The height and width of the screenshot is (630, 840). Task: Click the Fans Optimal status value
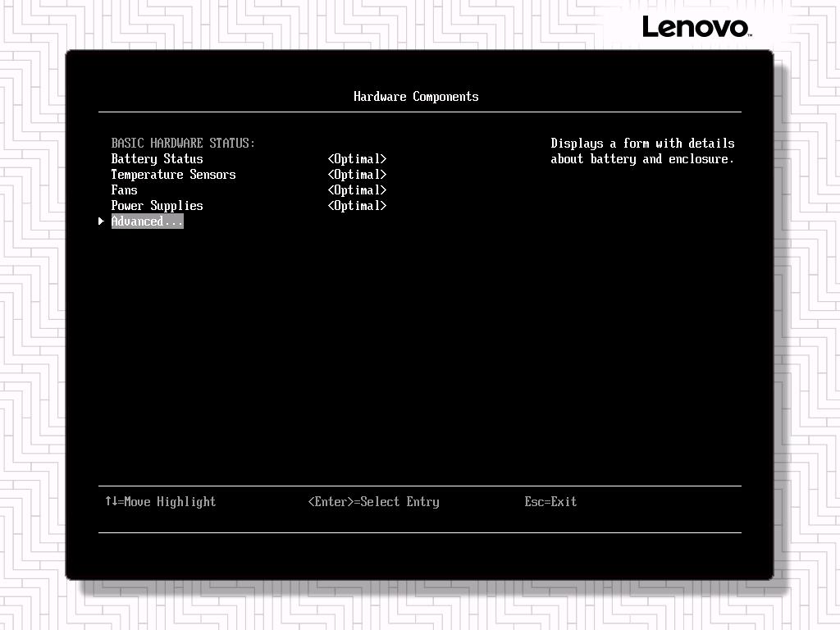(357, 190)
